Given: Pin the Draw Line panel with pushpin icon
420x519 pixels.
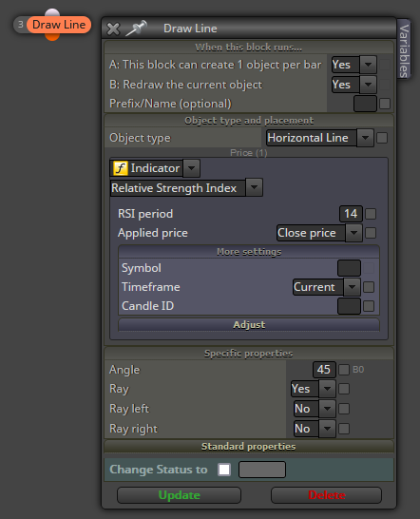Looking at the screenshot, I should click(x=137, y=29).
